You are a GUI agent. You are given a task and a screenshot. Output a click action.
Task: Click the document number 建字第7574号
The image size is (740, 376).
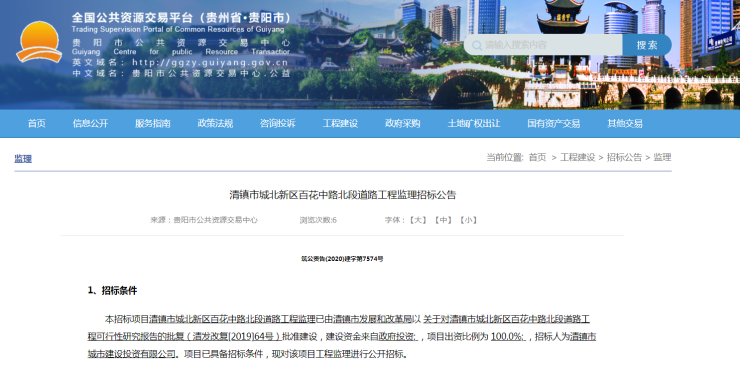pyautogui.click(x=363, y=259)
